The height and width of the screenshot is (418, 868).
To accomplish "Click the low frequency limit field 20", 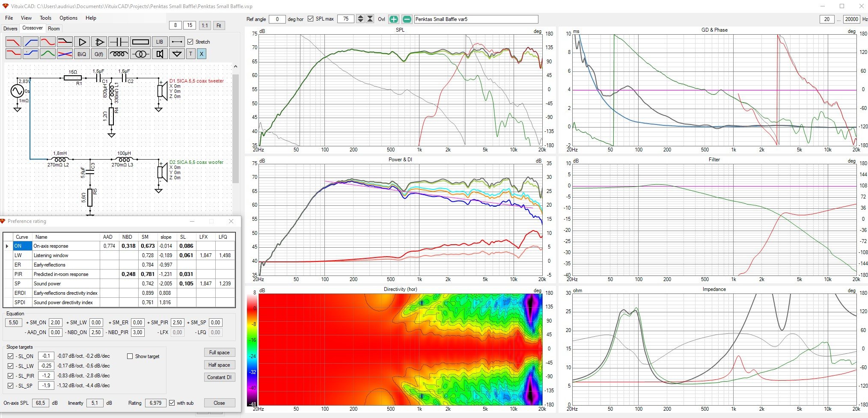I will click(x=827, y=19).
